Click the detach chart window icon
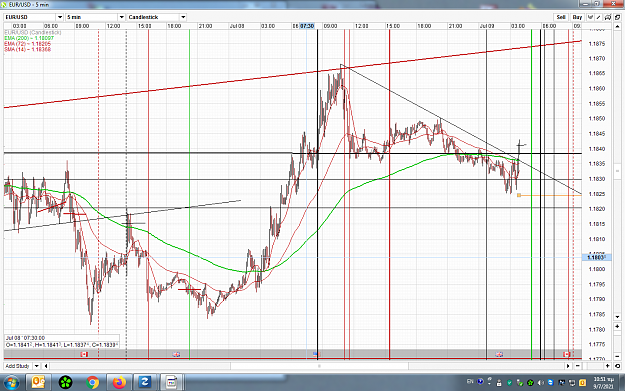Viewport: 625px width, 391px height. [617, 17]
